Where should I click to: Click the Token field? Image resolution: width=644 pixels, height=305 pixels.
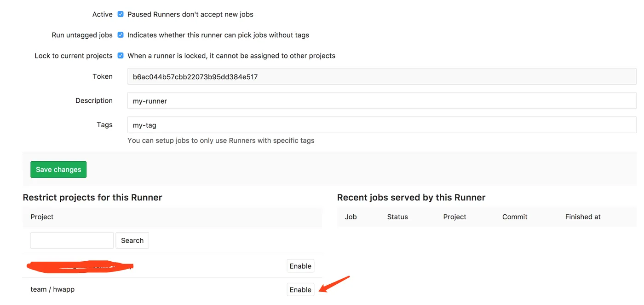pyautogui.click(x=381, y=77)
